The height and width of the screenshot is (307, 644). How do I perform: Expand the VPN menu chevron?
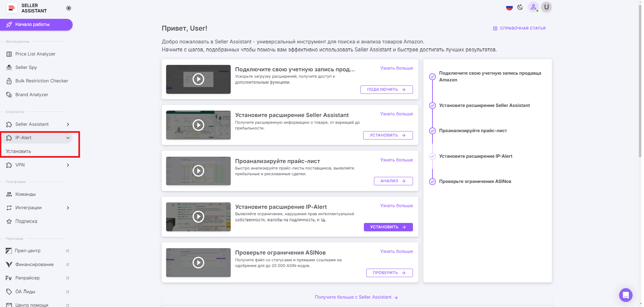tap(68, 165)
